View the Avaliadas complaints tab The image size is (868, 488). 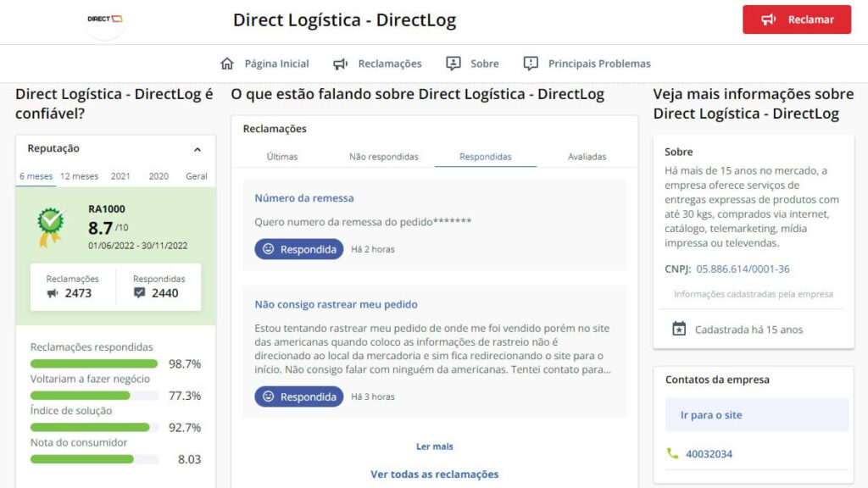tap(589, 157)
